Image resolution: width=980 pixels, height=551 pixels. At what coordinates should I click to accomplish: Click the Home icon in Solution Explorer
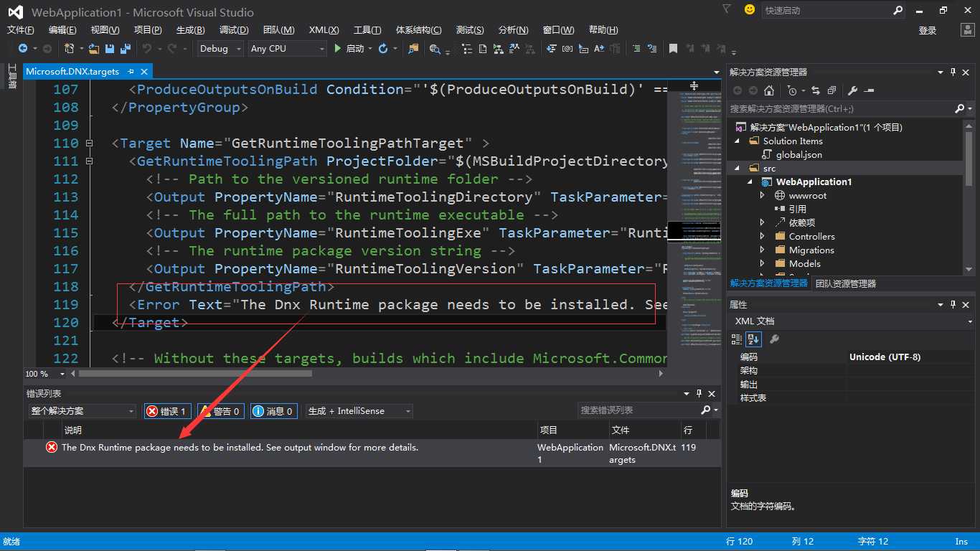coord(769,90)
